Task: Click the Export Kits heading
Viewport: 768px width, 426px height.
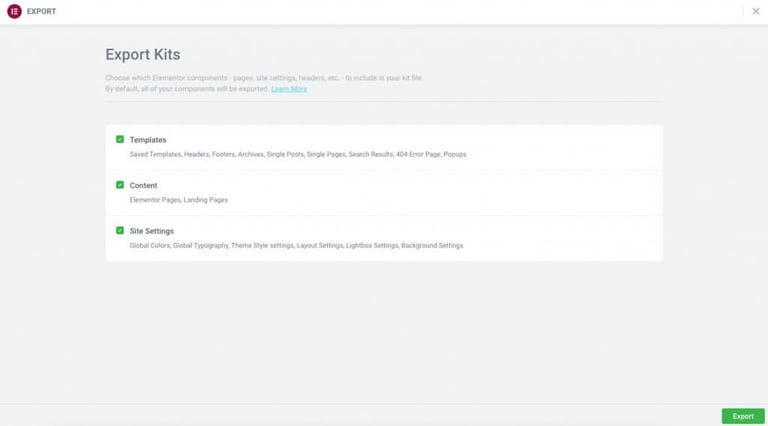Action: pyautogui.click(x=143, y=55)
